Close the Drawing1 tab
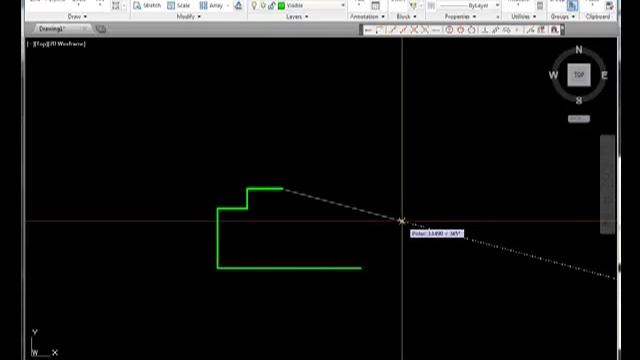The height and width of the screenshot is (360, 640). tap(84, 29)
